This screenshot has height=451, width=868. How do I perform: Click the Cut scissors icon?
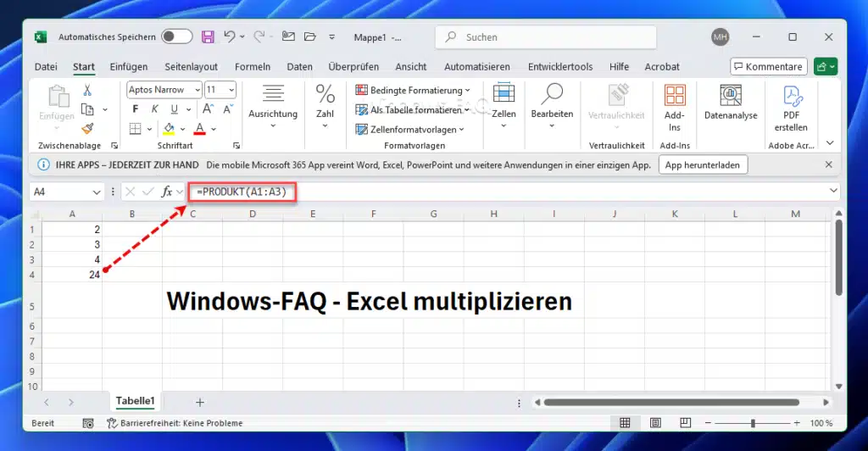point(87,90)
